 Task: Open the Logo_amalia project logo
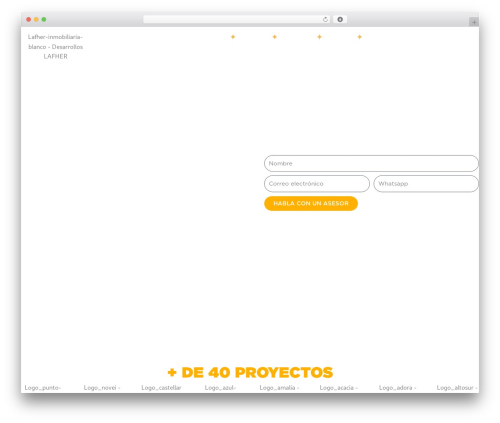tap(279, 388)
